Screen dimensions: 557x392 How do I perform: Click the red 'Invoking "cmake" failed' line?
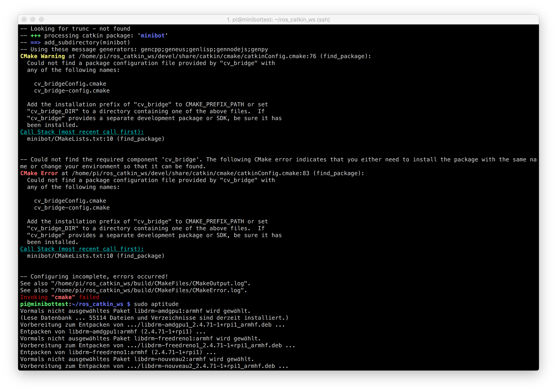coord(60,297)
